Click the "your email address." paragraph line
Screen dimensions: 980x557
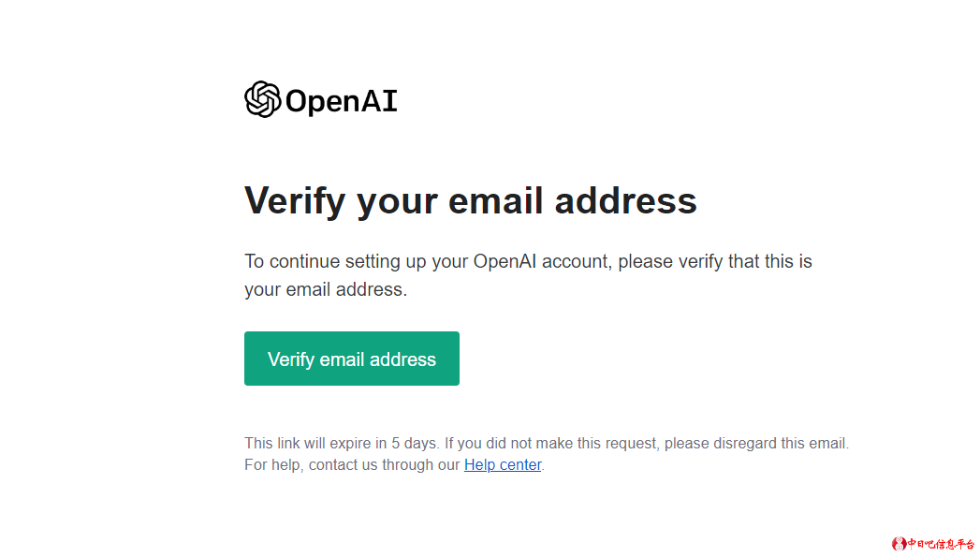tap(326, 289)
